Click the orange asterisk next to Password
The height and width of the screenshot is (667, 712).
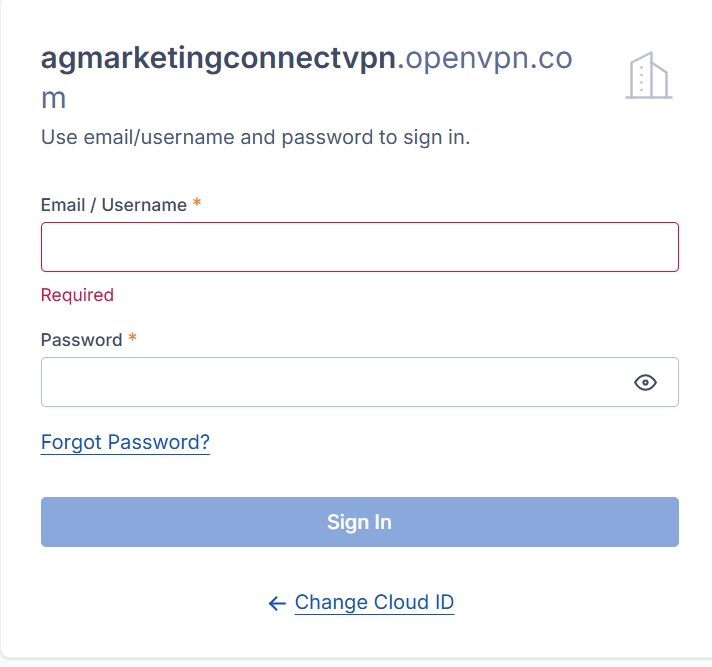(132, 339)
